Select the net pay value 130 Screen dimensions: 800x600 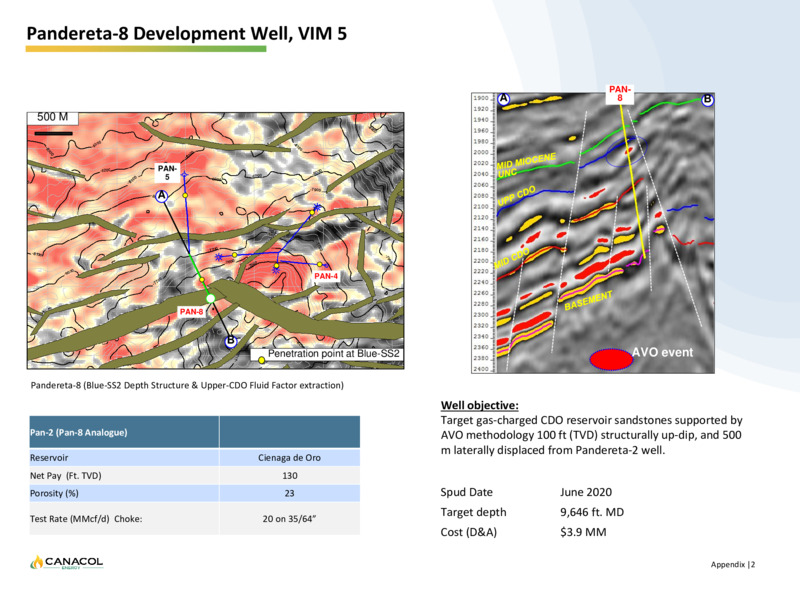tap(290, 476)
